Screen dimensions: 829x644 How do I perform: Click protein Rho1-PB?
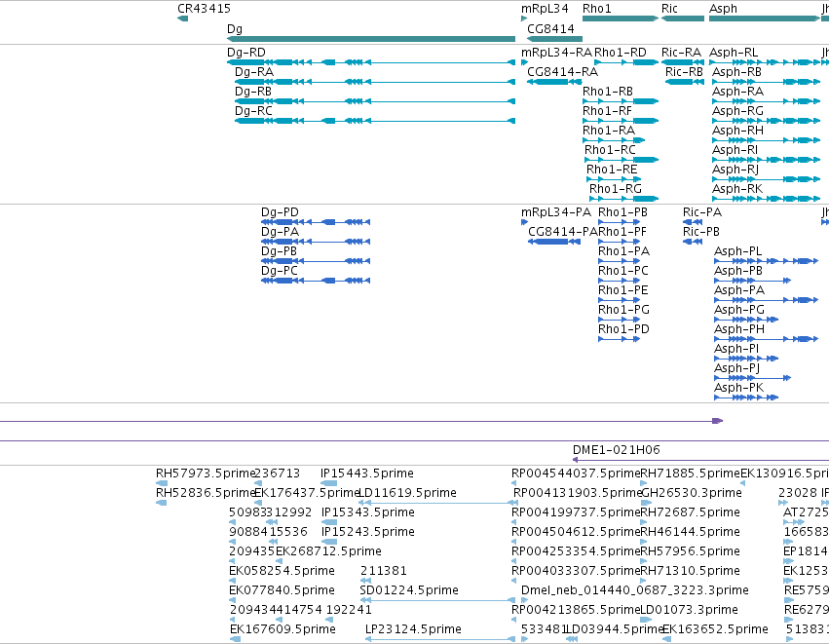tap(620, 222)
